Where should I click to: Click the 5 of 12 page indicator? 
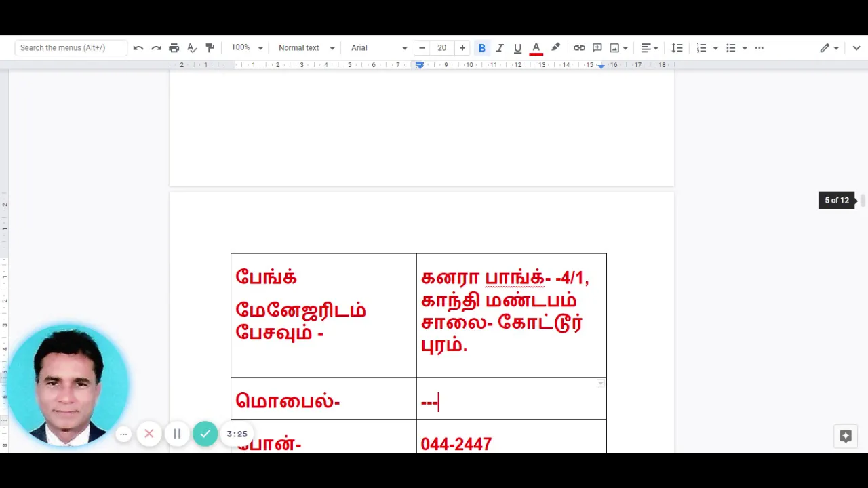pyautogui.click(x=837, y=201)
